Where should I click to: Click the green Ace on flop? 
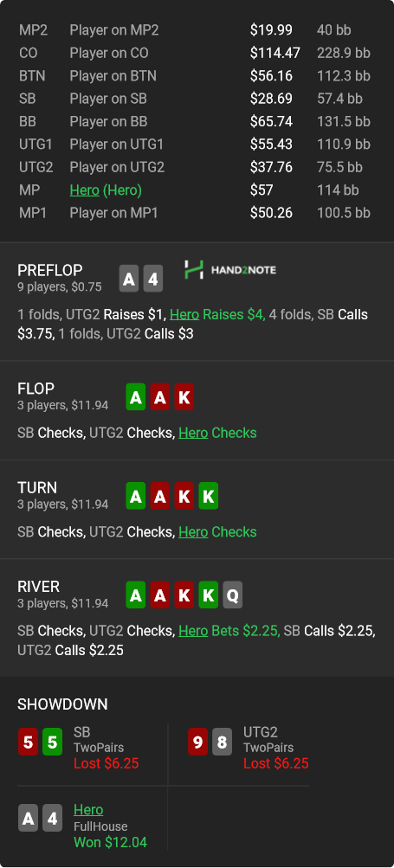136,397
